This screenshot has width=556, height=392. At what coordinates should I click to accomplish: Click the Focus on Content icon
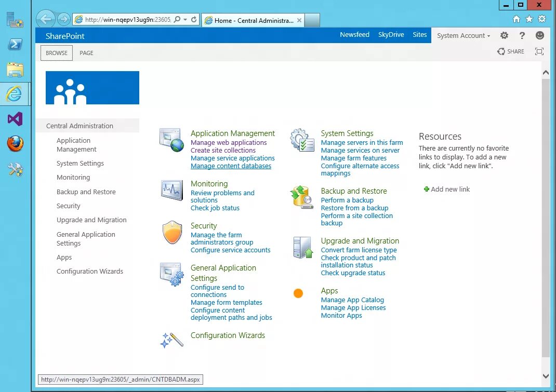pos(539,52)
